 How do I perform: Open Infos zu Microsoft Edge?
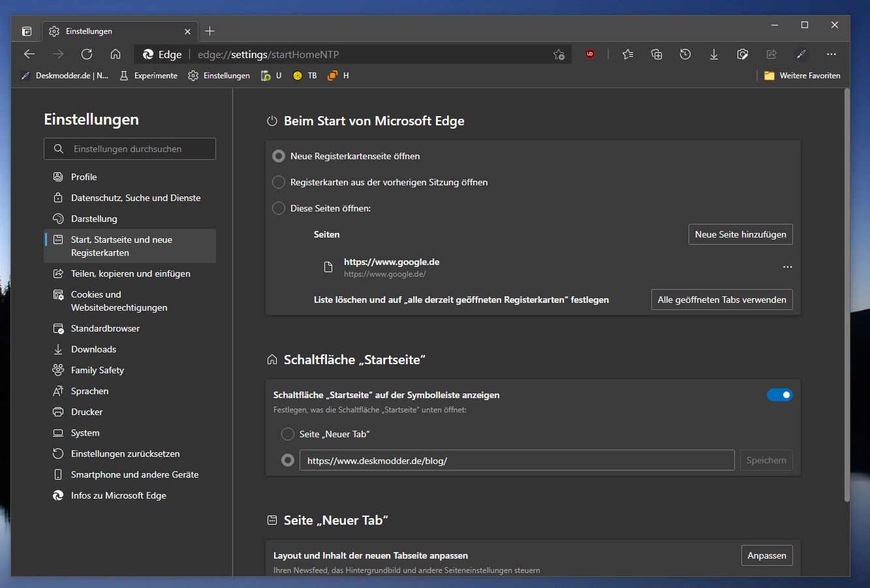[130, 495]
